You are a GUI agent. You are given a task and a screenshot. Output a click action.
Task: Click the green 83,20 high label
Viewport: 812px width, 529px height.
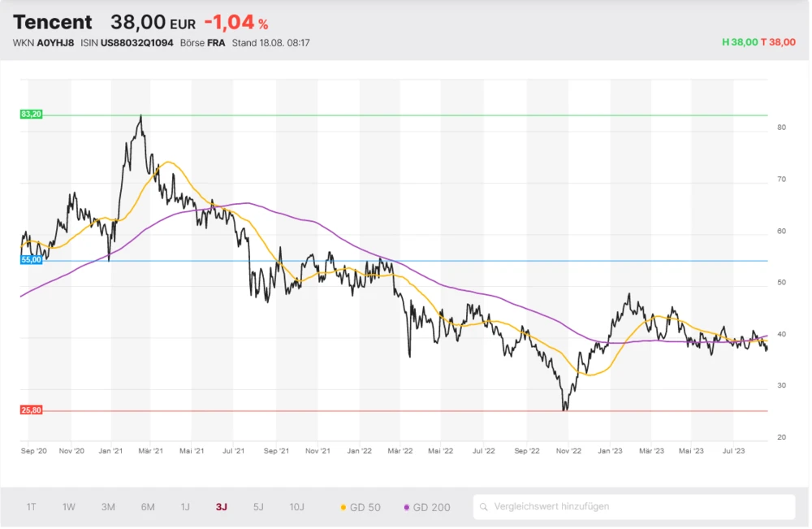click(31, 115)
